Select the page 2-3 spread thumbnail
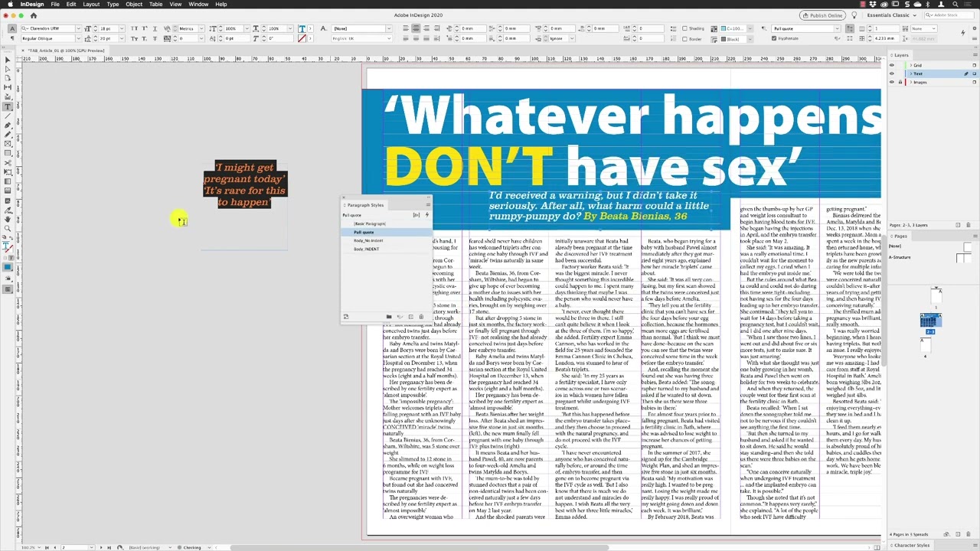 [x=930, y=321]
